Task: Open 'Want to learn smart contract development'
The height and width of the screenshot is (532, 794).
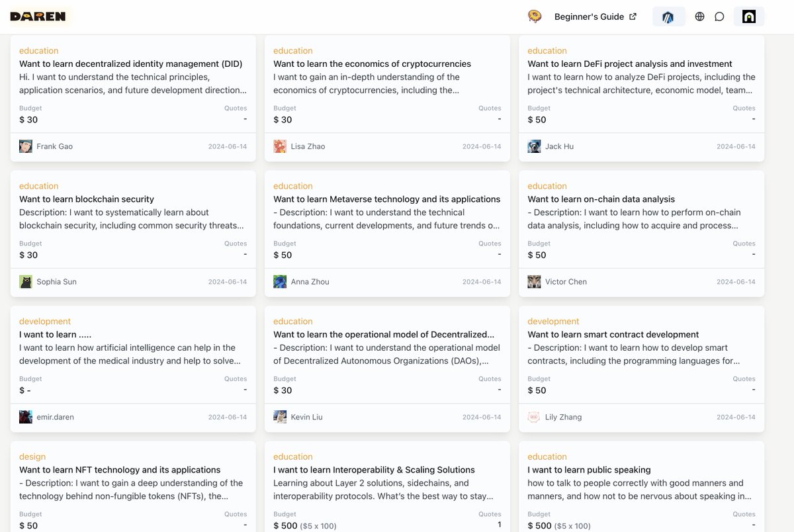Action: tap(613, 334)
